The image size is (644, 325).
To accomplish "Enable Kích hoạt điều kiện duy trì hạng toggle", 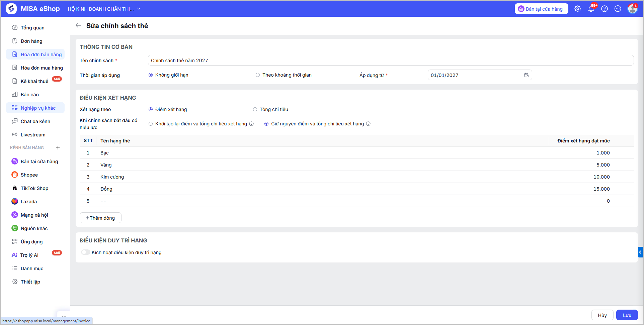I will click(85, 252).
